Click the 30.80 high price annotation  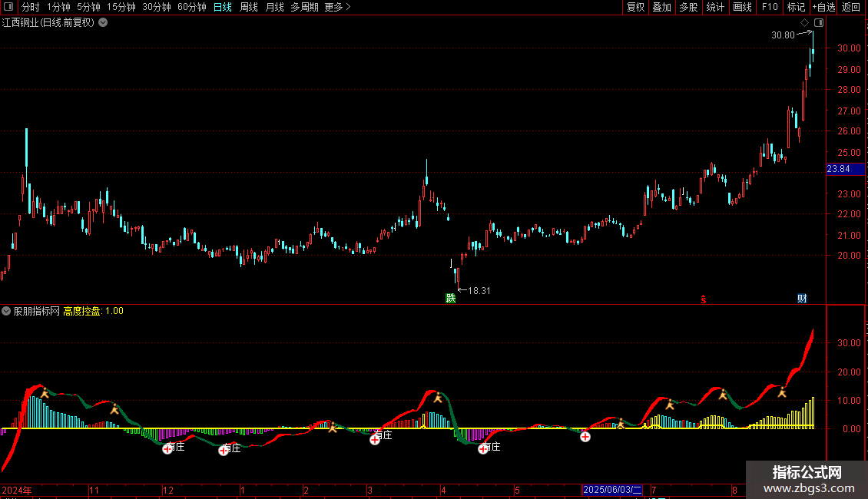pyautogui.click(x=783, y=35)
